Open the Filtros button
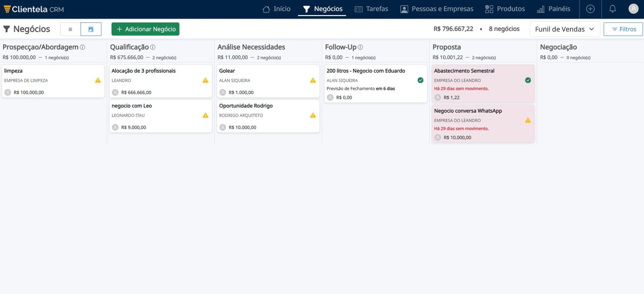The image size is (644, 294). click(x=623, y=29)
